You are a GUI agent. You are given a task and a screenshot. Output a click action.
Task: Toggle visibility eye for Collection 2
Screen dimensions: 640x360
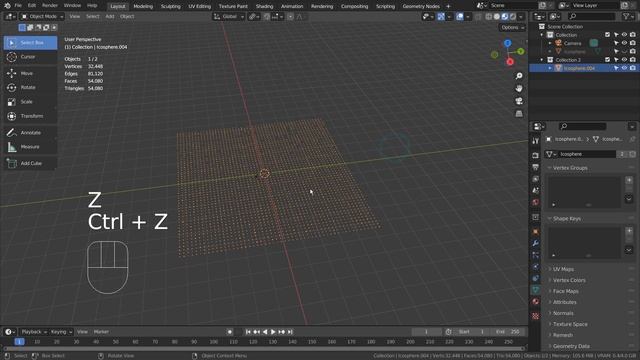624,60
